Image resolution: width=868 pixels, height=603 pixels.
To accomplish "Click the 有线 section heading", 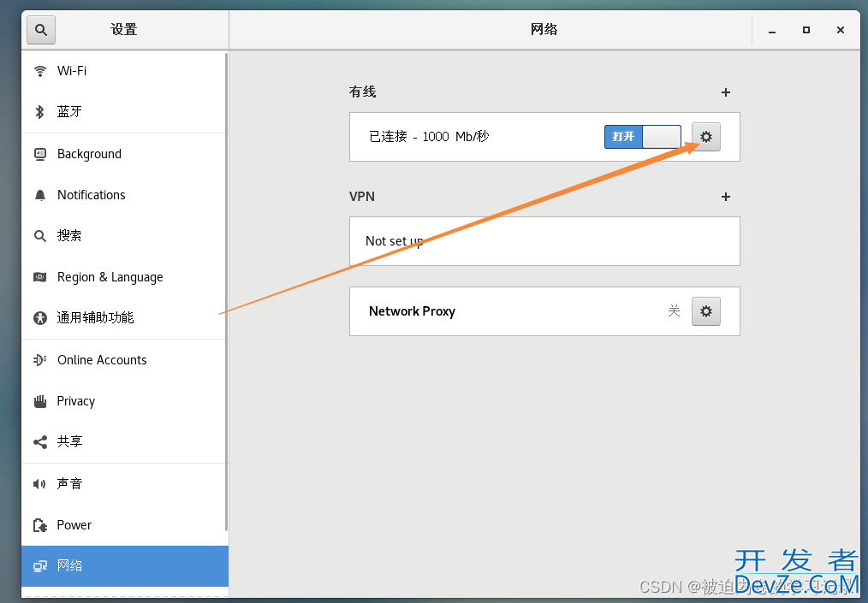I will 363,92.
